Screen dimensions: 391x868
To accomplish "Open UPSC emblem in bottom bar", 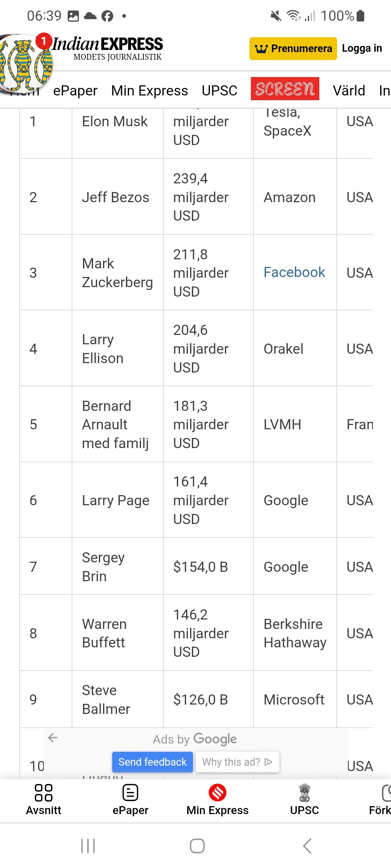I will [304, 793].
